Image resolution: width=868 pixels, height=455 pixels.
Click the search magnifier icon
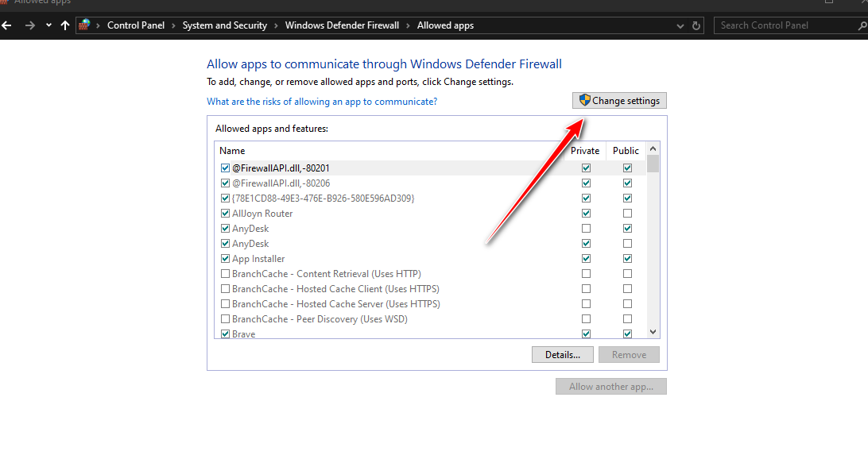861,25
